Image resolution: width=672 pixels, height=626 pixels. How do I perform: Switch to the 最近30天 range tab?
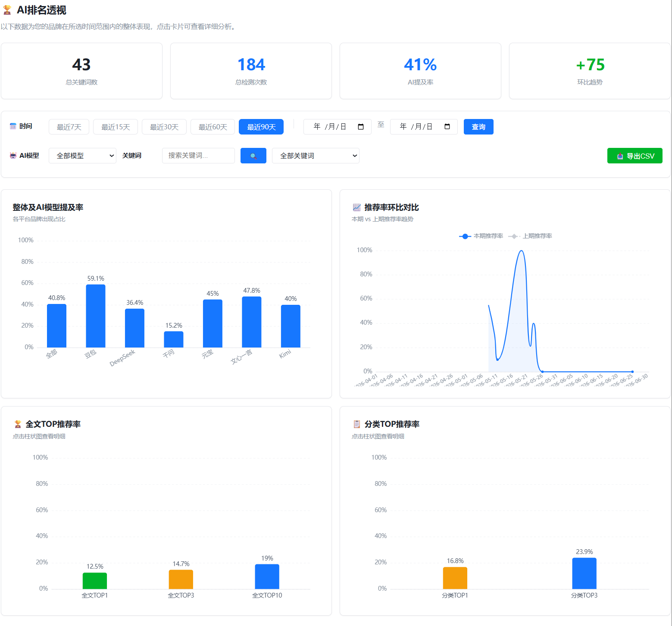point(164,127)
